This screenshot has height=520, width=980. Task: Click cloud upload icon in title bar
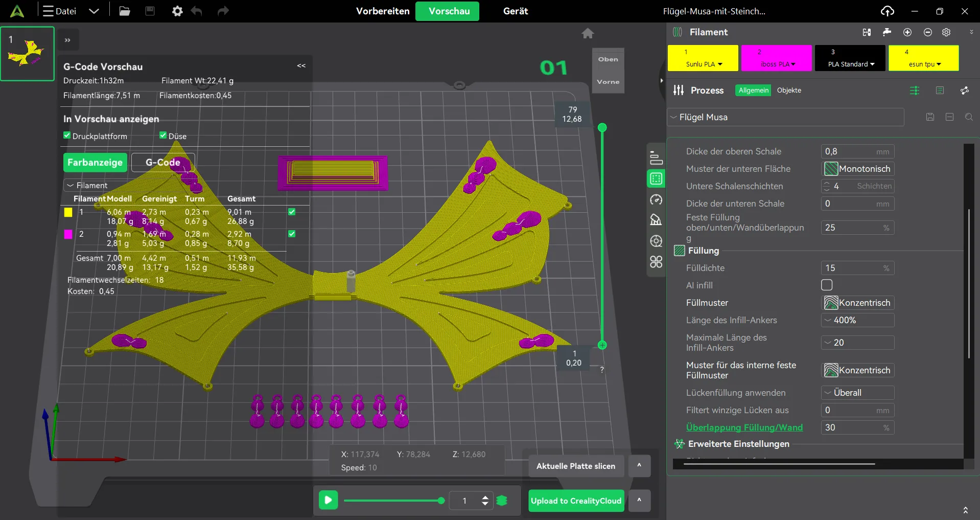point(888,11)
